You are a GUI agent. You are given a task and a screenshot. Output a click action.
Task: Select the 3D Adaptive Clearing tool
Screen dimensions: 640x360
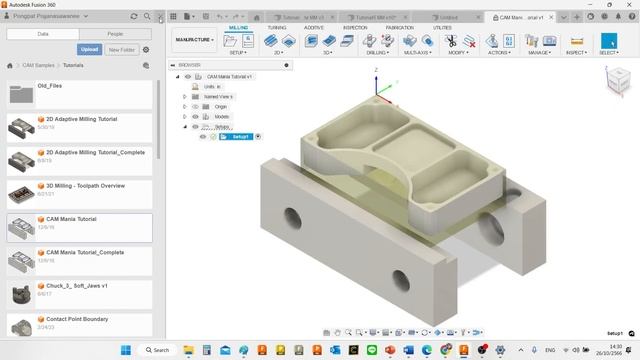311,41
